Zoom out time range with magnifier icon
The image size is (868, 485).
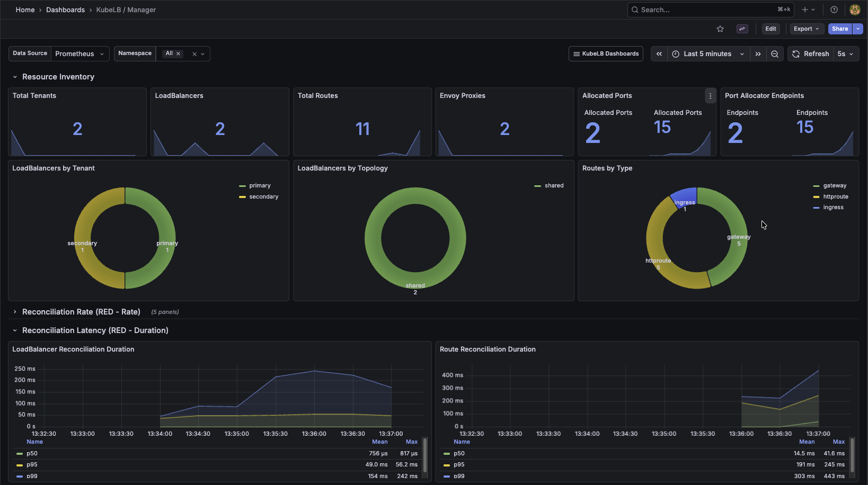[775, 53]
